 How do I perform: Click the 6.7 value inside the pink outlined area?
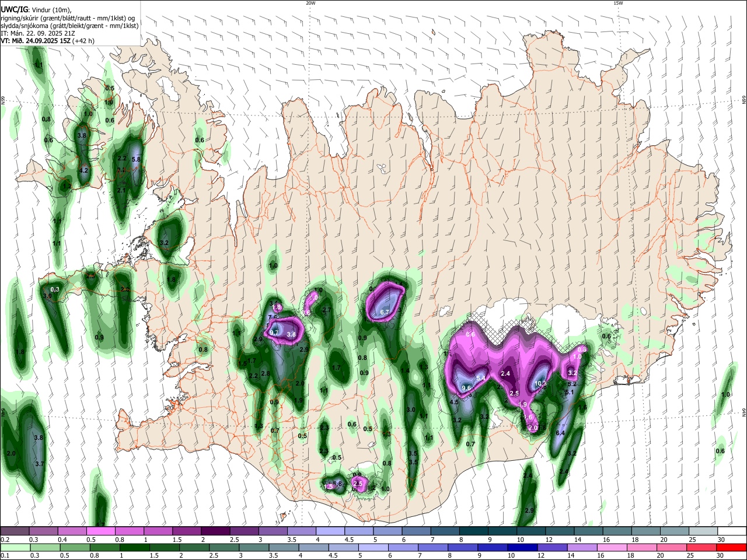click(385, 313)
